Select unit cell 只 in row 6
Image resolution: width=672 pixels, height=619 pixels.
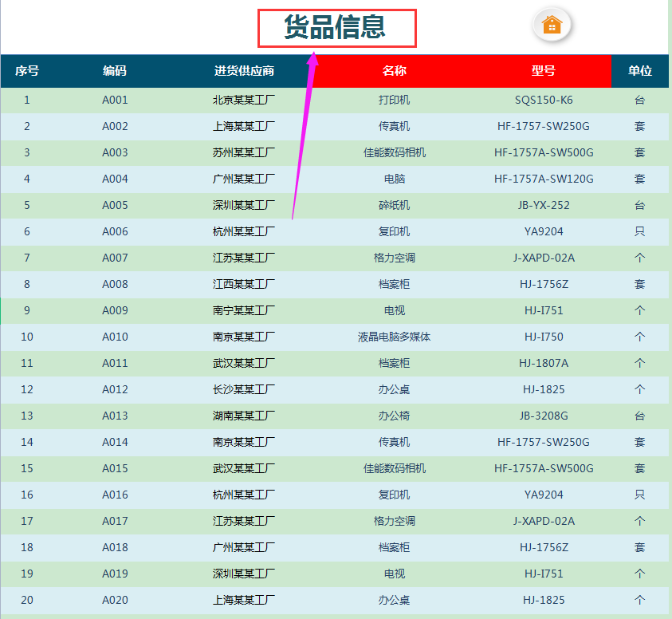(x=640, y=231)
